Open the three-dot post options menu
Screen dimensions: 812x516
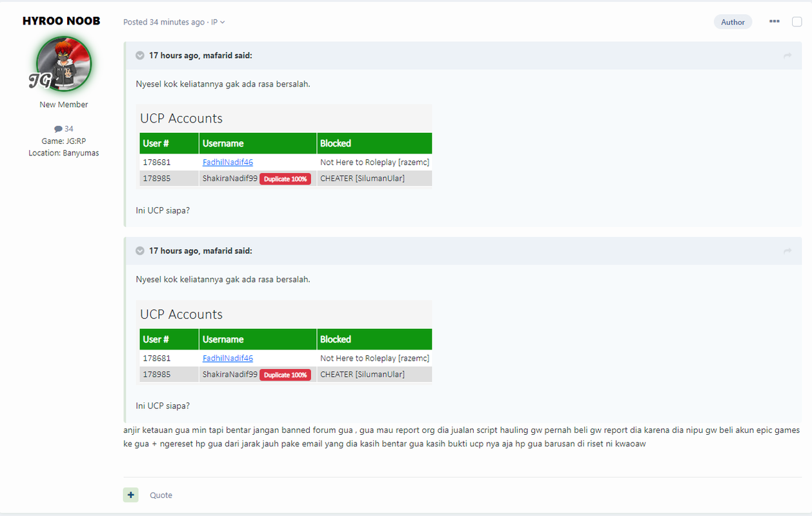[x=775, y=21]
